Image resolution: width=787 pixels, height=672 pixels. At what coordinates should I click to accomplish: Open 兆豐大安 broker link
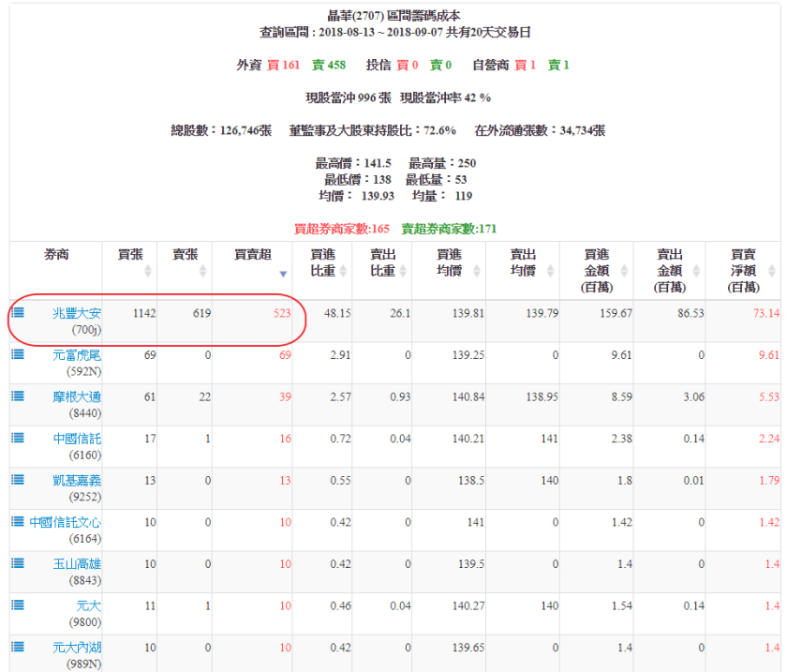tap(76, 313)
